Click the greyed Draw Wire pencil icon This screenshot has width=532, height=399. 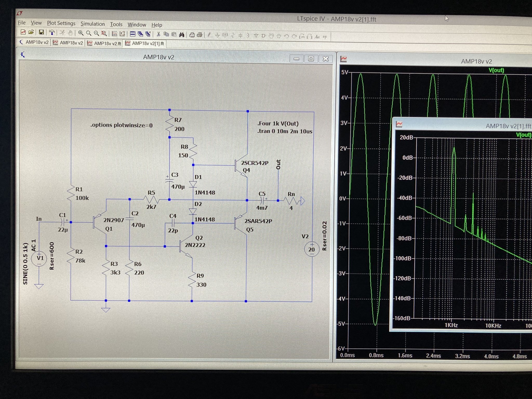[x=210, y=35]
